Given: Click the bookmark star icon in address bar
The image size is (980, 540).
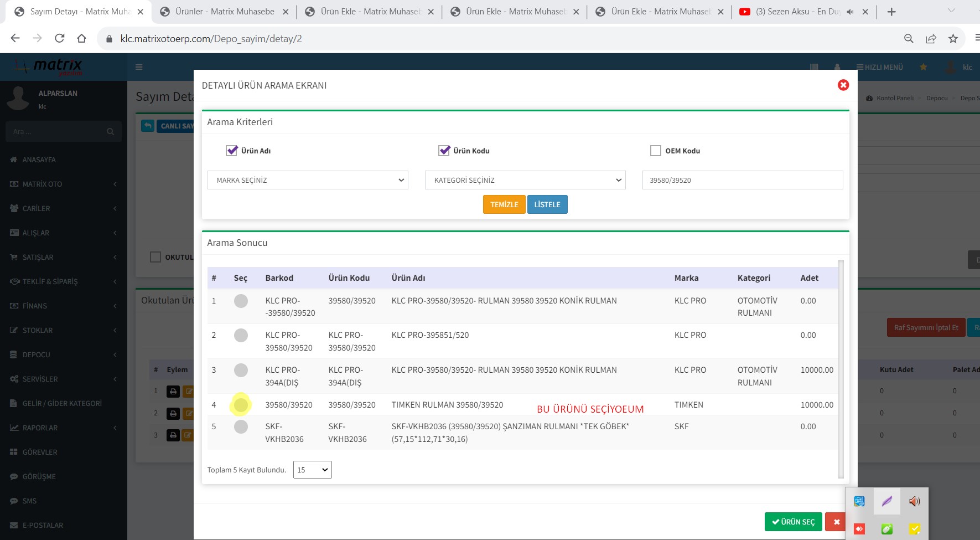Looking at the screenshot, I should tap(952, 38).
